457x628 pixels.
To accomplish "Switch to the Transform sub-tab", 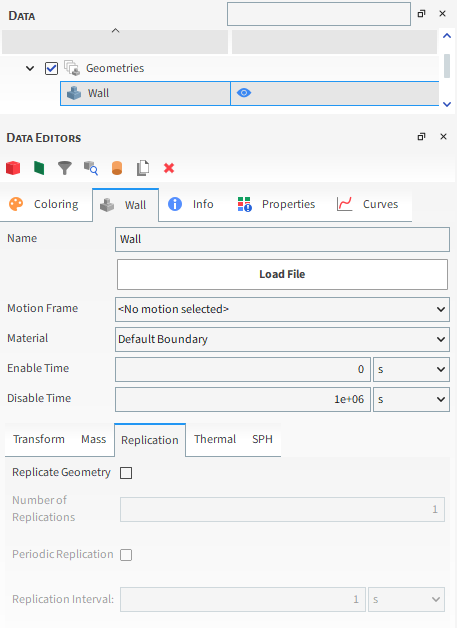I will (39, 439).
